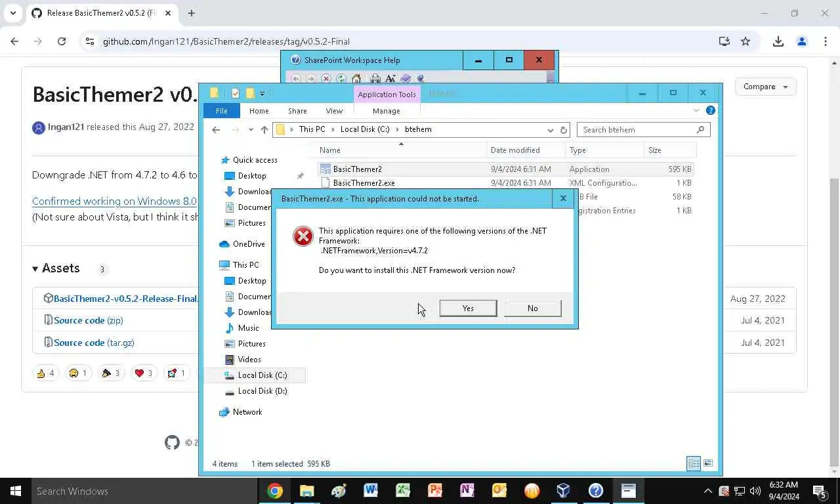This screenshot has width=840, height=504.
Task: Open the Ingan121 author profile link
Action: [x=66, y=127]
